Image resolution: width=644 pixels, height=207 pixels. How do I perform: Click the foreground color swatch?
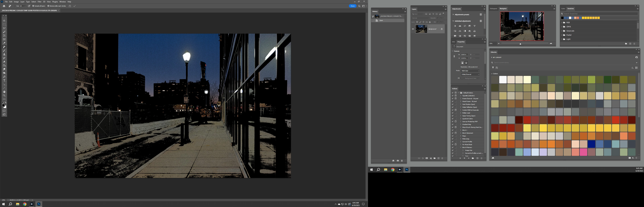[3, 105]
